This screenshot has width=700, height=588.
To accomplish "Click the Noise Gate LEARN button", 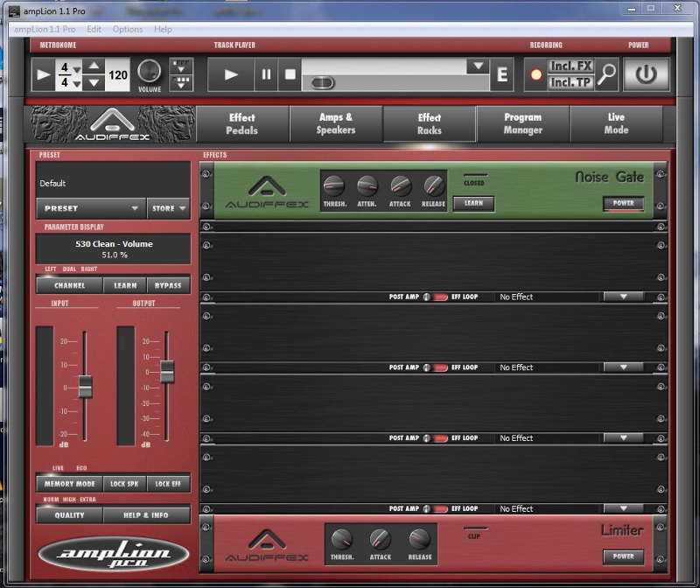I will pyautogui.click(x=473, y=204).
